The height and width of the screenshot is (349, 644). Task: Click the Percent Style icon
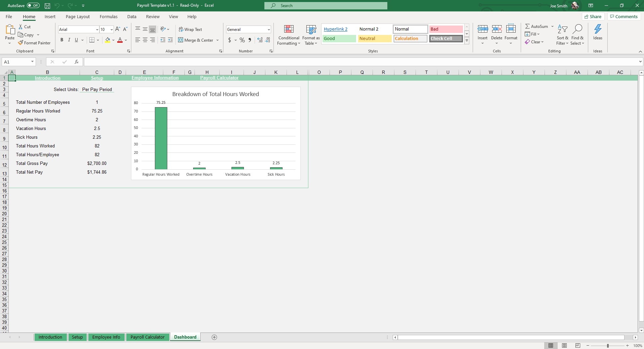[242, 40]
